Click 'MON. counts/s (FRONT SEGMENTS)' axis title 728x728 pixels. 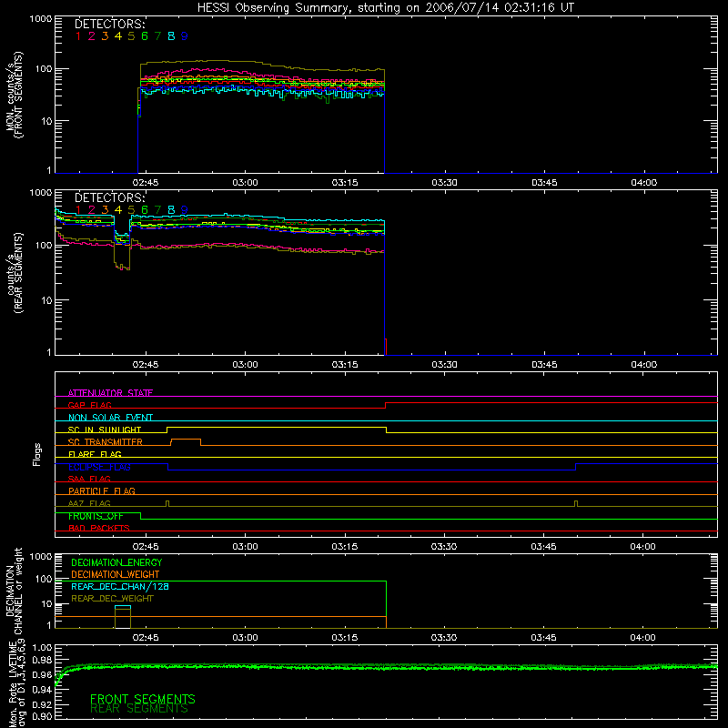14,95
